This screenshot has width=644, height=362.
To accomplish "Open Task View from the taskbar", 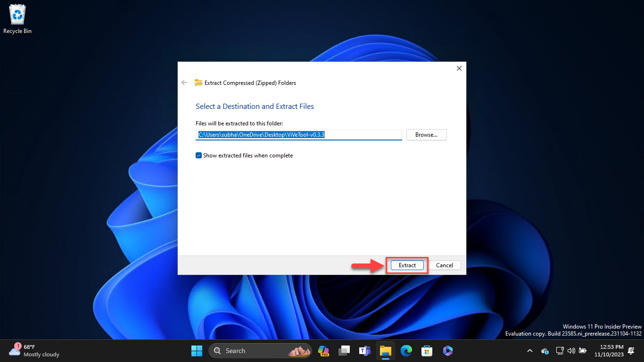I will click(345, 351).
